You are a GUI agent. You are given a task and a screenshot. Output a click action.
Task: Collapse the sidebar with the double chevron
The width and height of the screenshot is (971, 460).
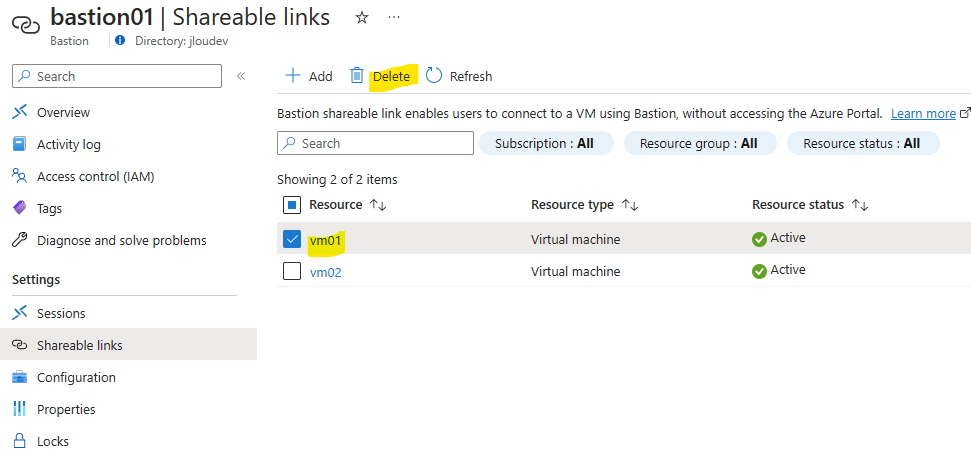click(241, 76)
